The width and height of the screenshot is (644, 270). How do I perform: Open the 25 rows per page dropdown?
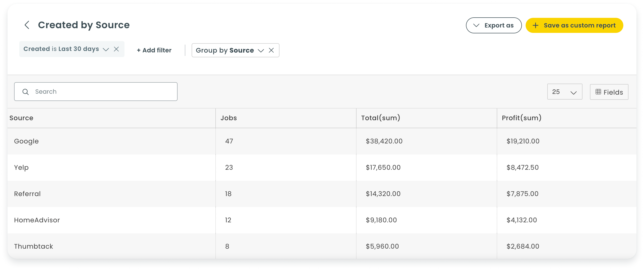tap(565, 92)
